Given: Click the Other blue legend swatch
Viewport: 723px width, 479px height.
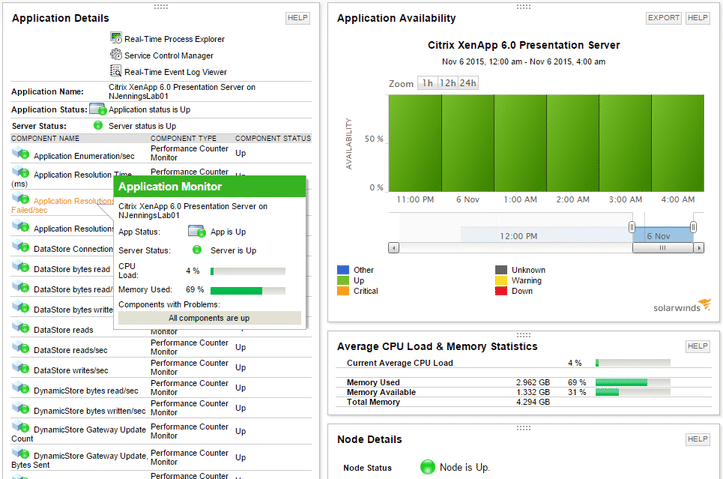Looking at the screenshot, I should (343, 270).
